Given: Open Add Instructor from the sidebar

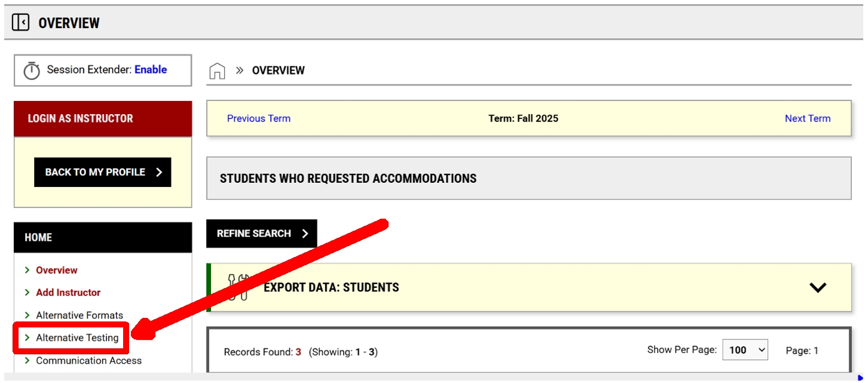Looking at the screenshot, I should click(x=68, y=293).
